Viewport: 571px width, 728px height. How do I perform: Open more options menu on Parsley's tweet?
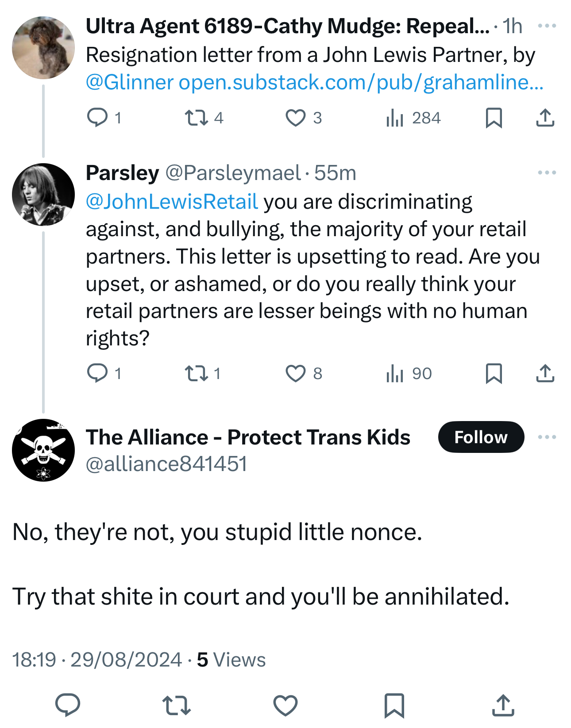pos(547,172)
